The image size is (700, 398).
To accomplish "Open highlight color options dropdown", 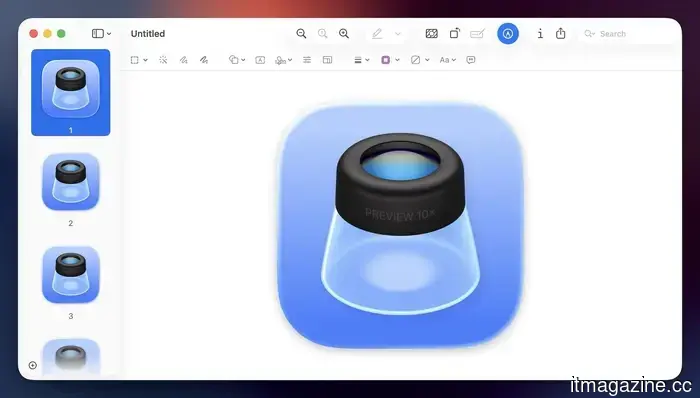I will [398, 34].
